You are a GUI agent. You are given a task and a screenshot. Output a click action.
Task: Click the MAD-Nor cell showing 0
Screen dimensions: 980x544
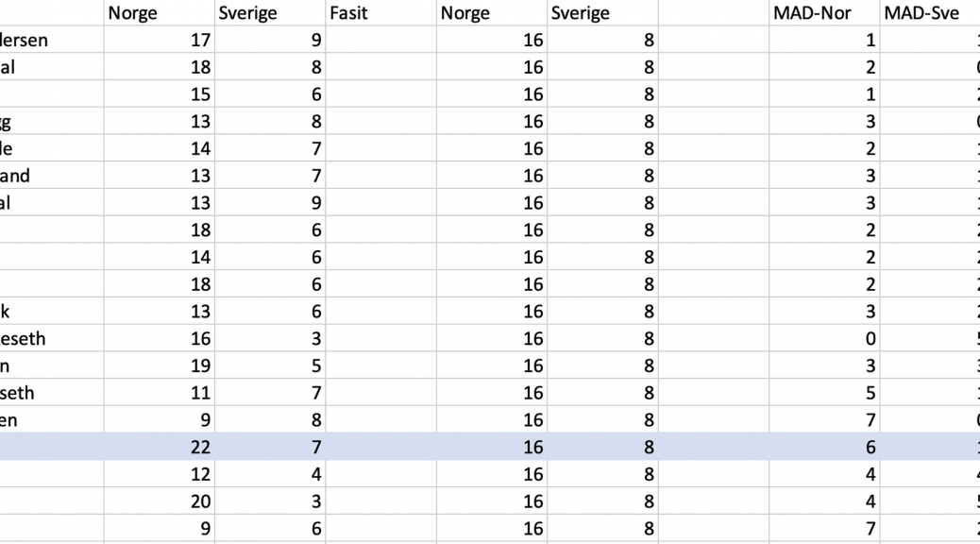click(824, 338)
